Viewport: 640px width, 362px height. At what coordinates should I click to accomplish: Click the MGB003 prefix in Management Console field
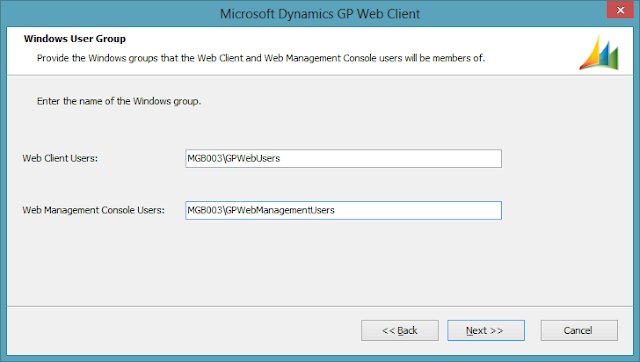204,210
